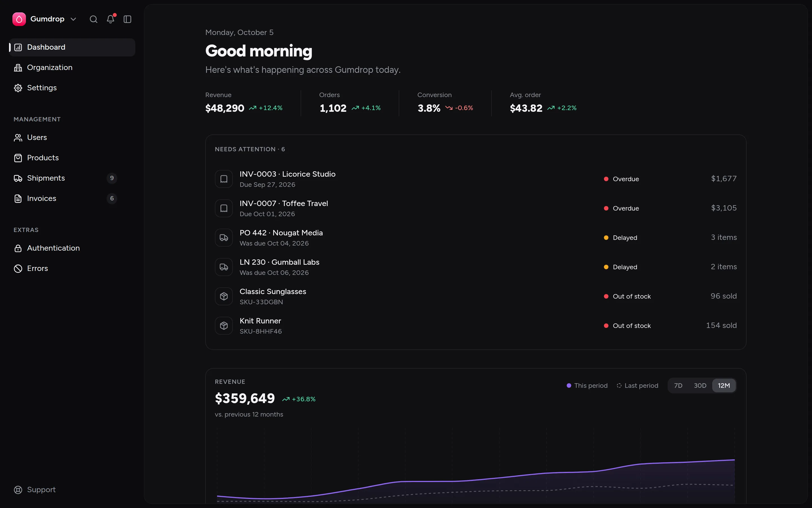This screenshot has height=508, width=812.
Task: Toggle the This period chart legend
Action: [587, 386]
